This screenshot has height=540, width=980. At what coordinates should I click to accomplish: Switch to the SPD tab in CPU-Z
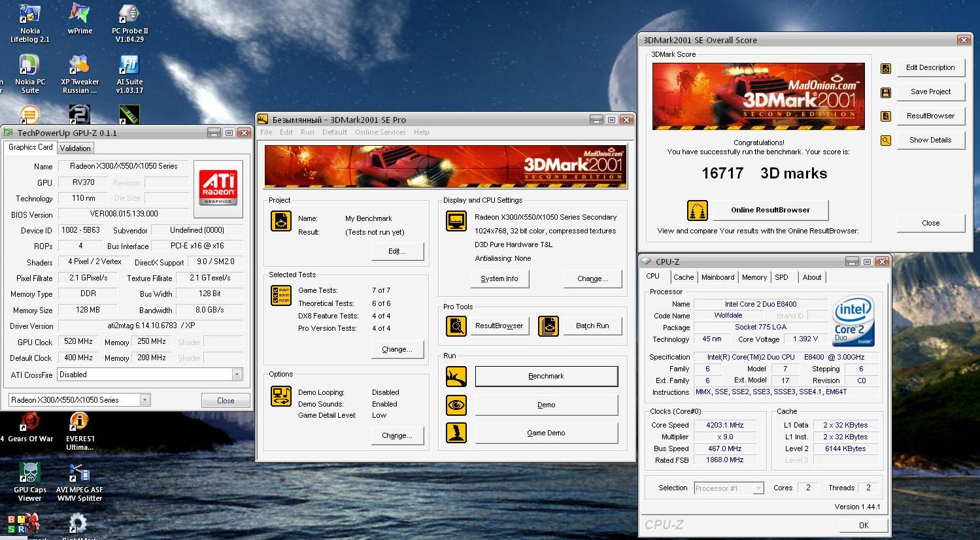[x=781, y=277]
